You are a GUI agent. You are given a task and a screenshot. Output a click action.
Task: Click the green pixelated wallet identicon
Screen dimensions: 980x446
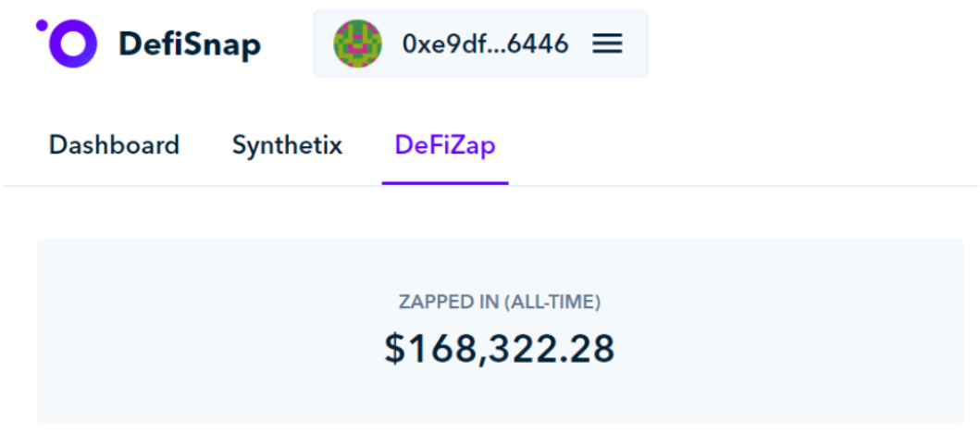(357, 43)
